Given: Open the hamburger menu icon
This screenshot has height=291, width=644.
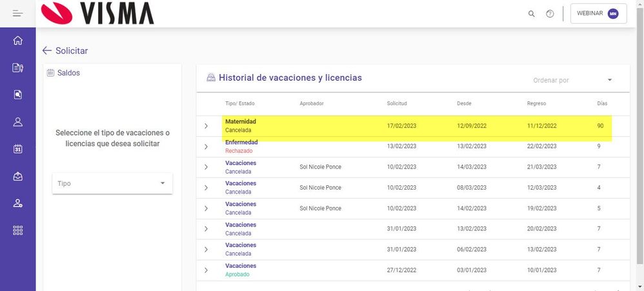Looking at the screenshot, I should (x=17, y=14).
